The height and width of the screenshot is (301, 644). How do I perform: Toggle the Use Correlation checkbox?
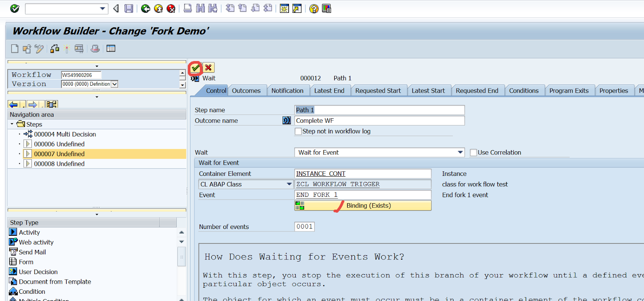click(x=473, y=153)
